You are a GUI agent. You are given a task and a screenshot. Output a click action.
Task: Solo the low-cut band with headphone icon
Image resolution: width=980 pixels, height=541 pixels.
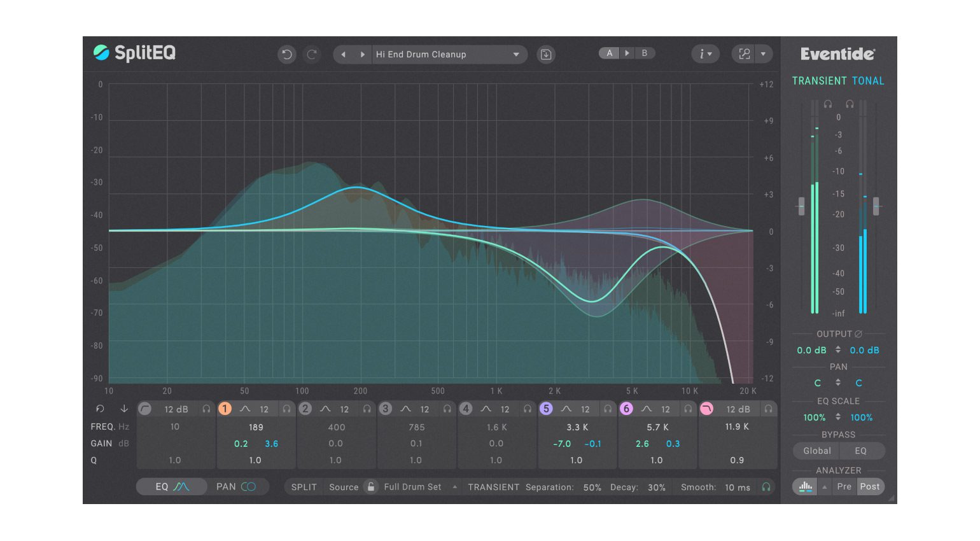coord(206,409)
